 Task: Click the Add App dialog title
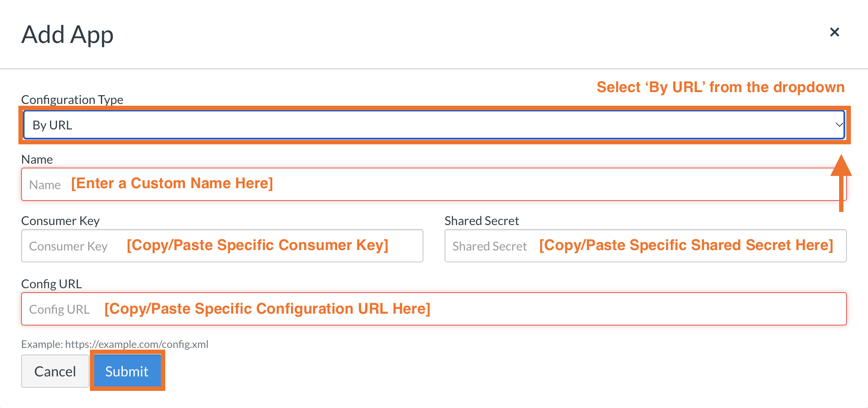point(68,35)
